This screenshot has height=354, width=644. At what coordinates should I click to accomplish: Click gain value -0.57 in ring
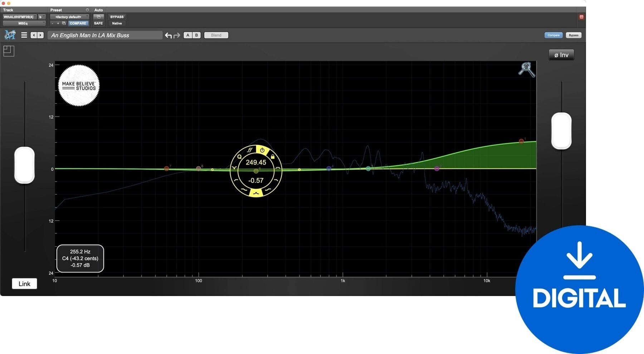[x=256, y=181]
